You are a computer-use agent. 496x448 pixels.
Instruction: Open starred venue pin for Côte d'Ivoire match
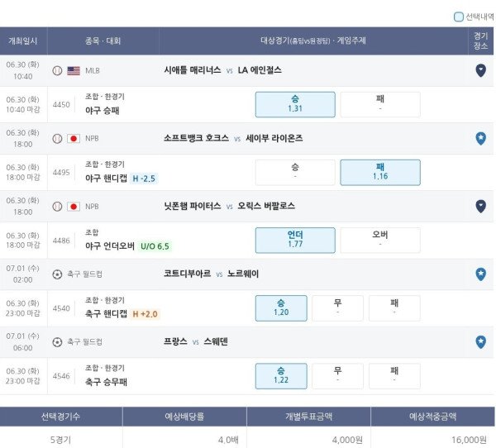click(480, 274)
